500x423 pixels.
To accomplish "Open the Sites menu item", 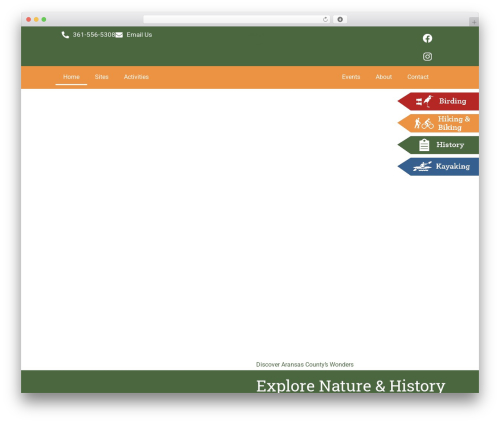I will pos(101,77).
